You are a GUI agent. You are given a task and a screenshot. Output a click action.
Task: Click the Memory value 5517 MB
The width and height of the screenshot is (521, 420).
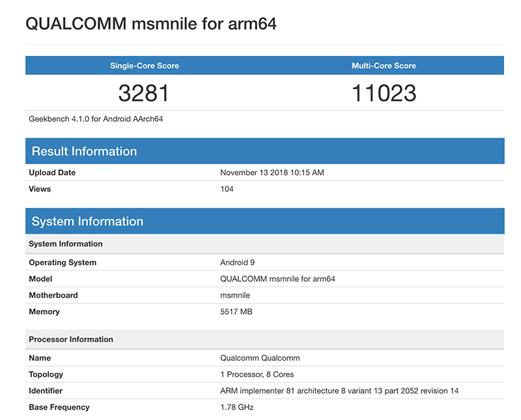coord(236,311)
